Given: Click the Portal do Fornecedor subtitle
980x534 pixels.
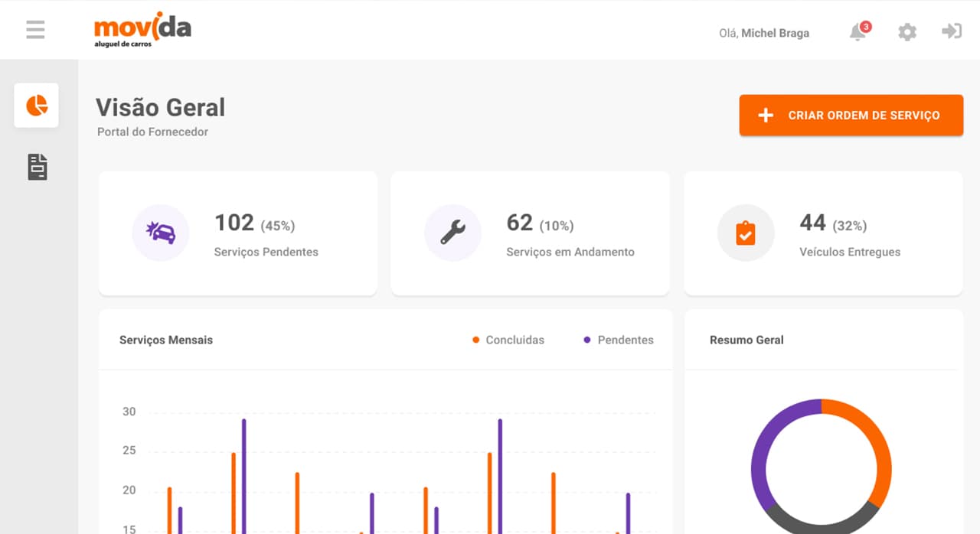Looking at the screenshot, I should 152,132.
